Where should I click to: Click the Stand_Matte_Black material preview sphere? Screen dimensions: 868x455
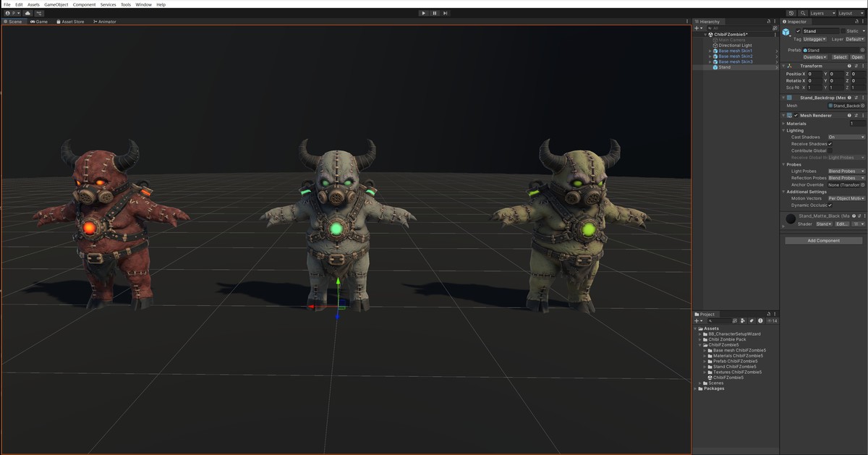tap(790, 218)
